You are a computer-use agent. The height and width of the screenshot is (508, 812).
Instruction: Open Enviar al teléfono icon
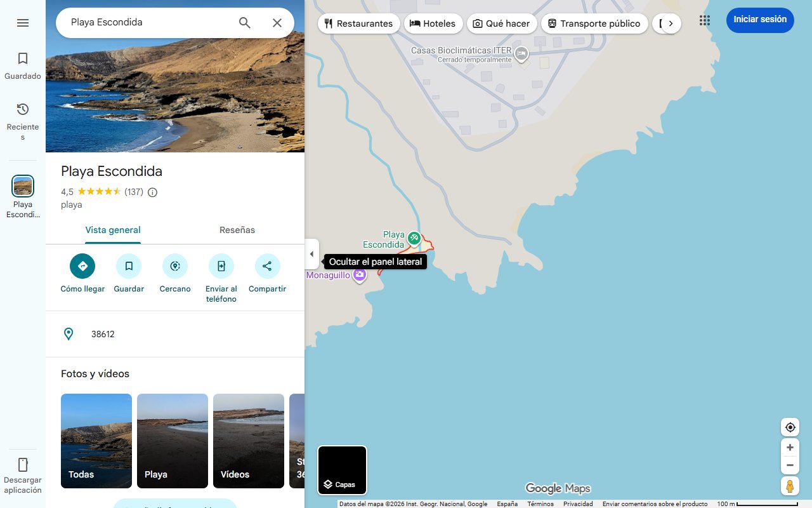221,266
